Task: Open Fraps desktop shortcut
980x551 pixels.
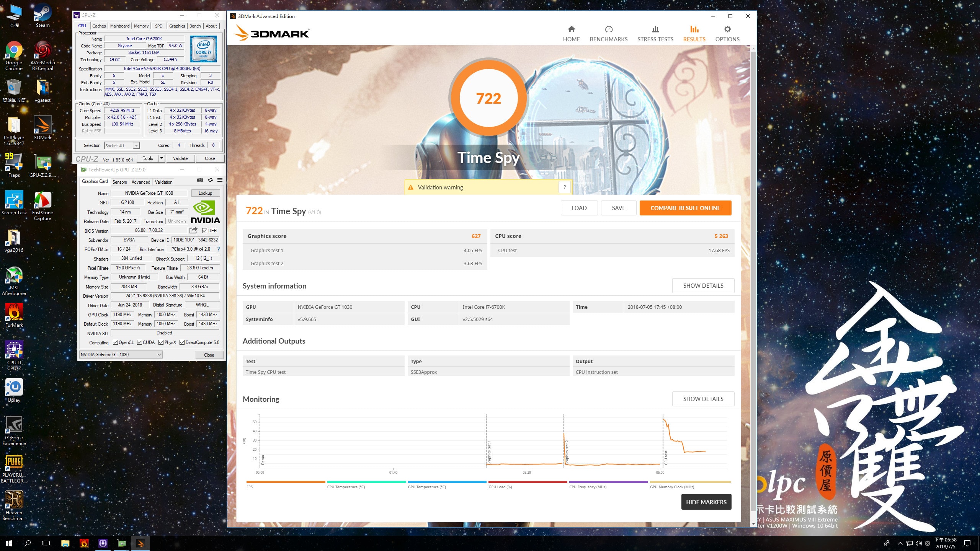Action: [x=14, y=165]
